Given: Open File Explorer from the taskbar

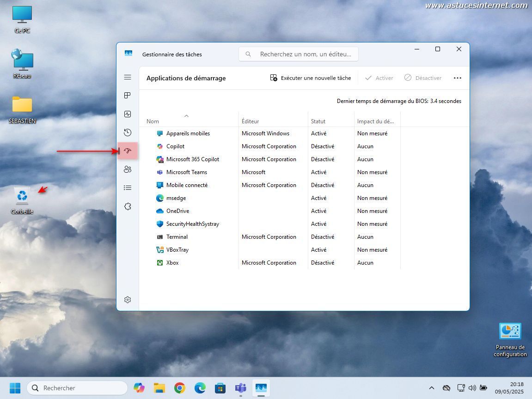Looking at the screenshot, I should coord(159,387).
